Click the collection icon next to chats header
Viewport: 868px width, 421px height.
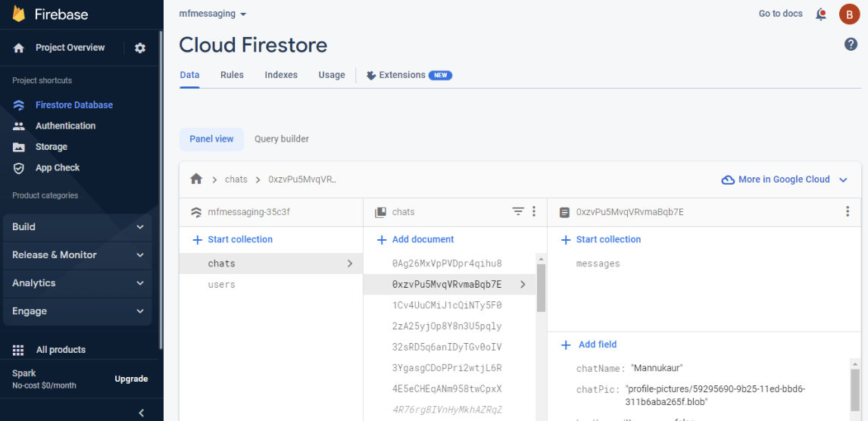[x=380, y=212]
